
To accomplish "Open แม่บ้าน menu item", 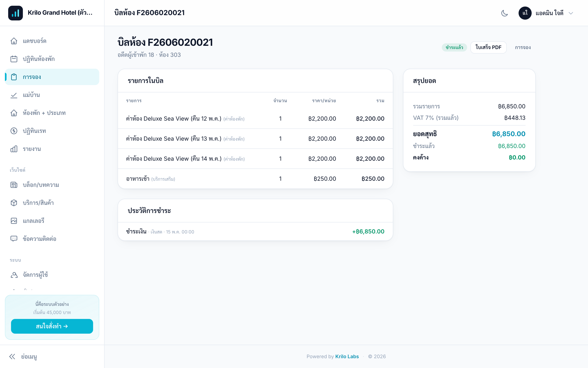I will (52, 95).
